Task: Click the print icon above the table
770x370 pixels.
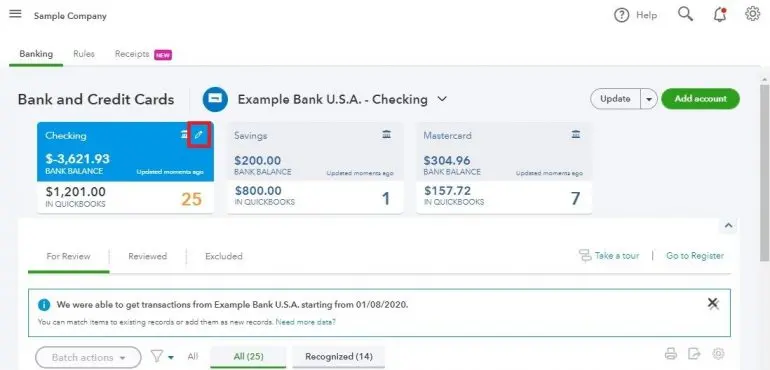Action: [x=671, y=353]
